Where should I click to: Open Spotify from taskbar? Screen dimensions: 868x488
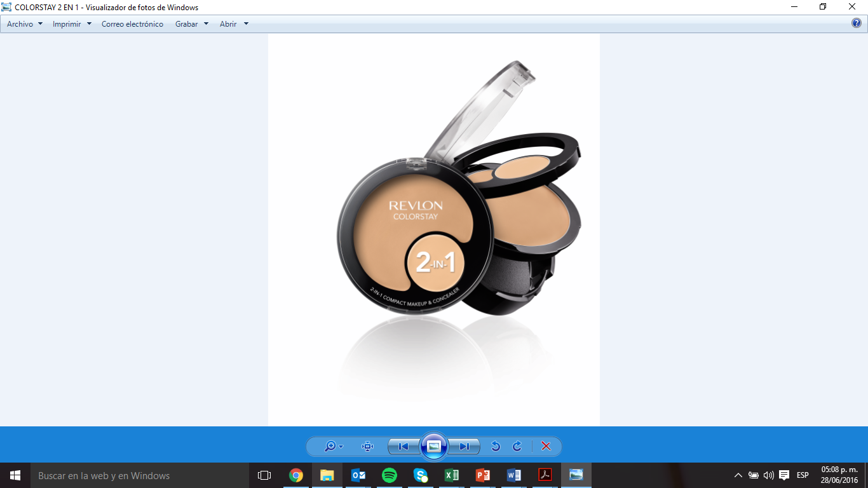coord(390,475)
